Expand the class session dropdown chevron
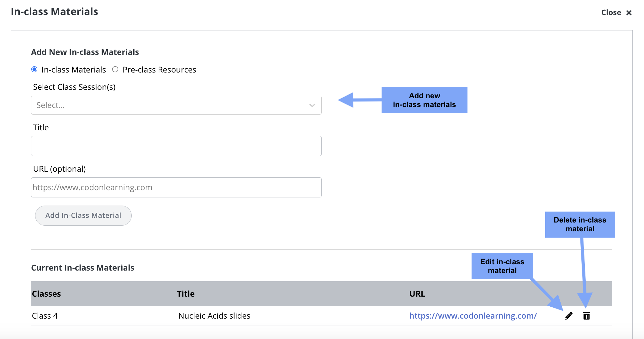644x339 pixels. [312, 105]
